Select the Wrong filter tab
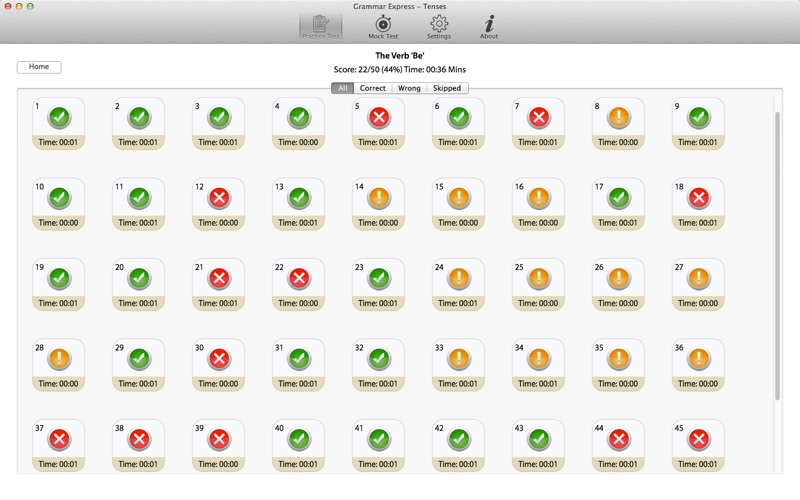 [x=409, y=88]
